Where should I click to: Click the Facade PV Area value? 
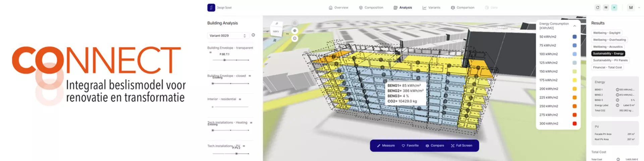pyautogui.click(x=631, y=134)
